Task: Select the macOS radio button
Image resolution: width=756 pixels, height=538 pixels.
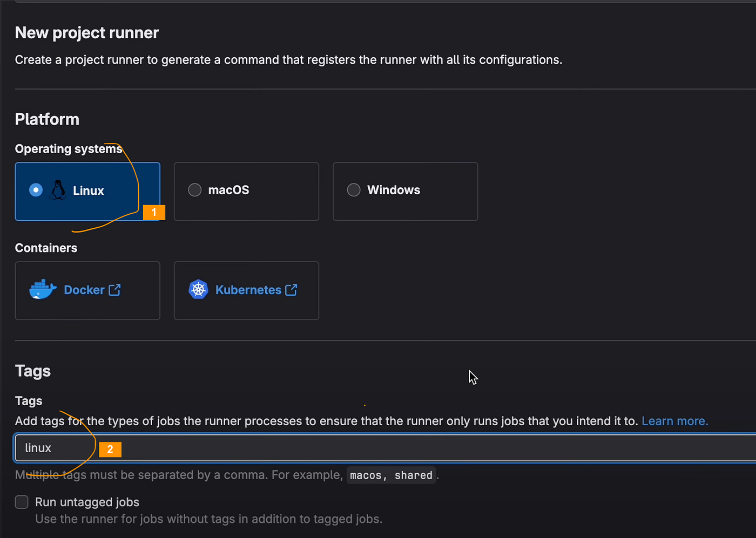Action: [x=194, y=190]
